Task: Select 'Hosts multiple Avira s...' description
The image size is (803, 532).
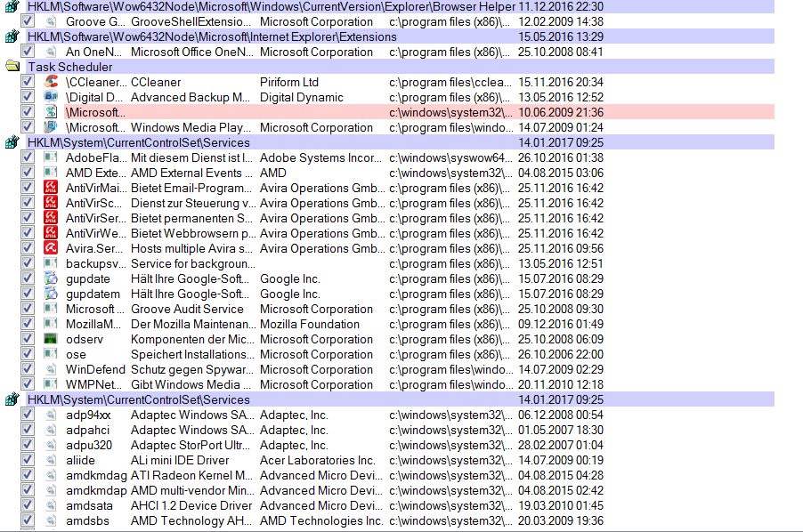Action: 191,248
